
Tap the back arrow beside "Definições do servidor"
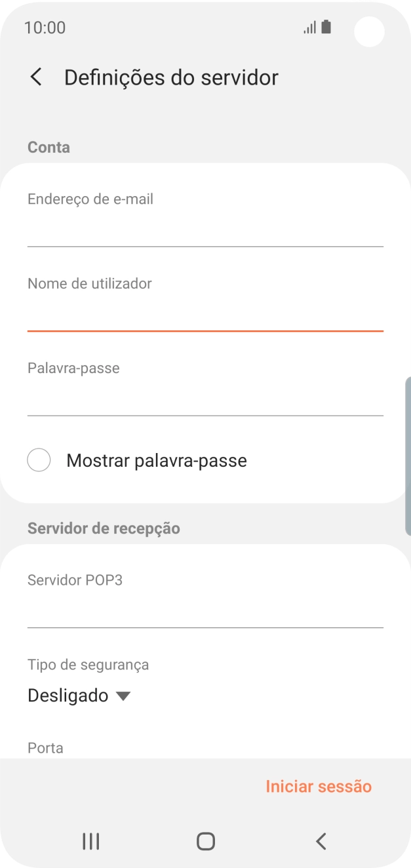35,77
